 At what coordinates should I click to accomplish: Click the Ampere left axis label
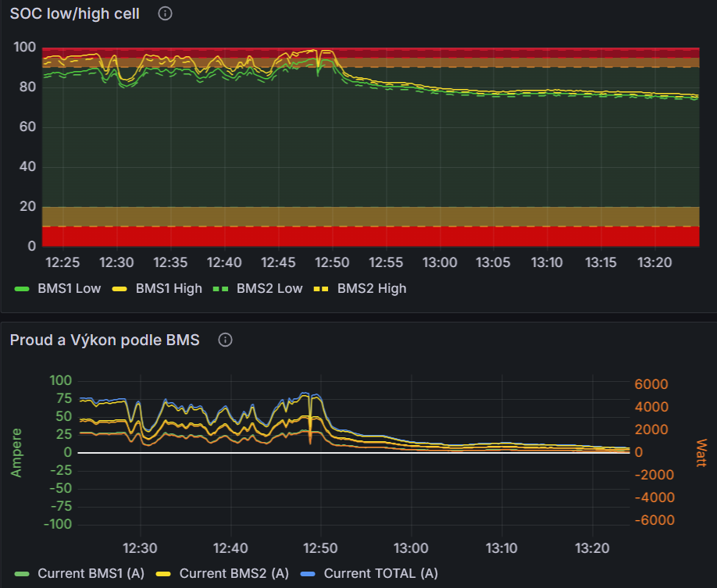click(x=16, y=452)
